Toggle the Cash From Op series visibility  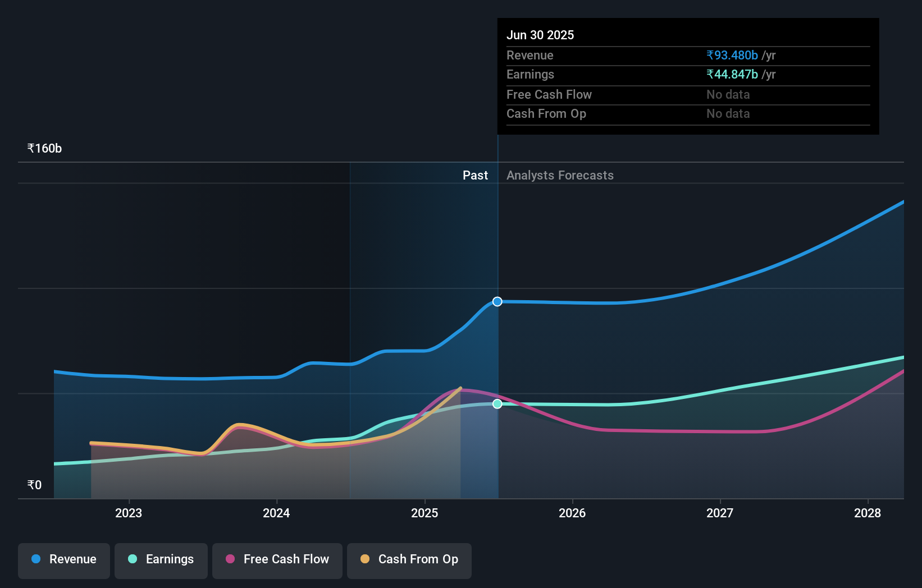[409, 561]
